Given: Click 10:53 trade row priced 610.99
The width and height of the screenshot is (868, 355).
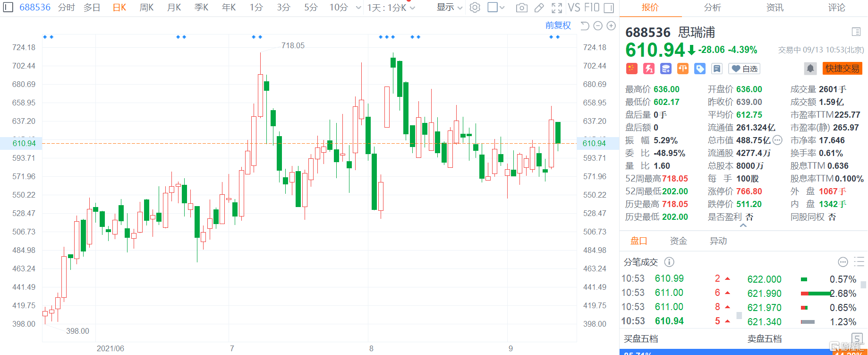Looking at the screenshot, I should tap(677, 278).
